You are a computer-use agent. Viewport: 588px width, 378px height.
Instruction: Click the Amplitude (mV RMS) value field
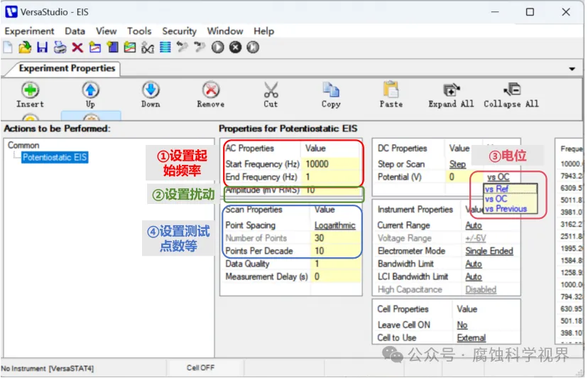click(332, 190)
